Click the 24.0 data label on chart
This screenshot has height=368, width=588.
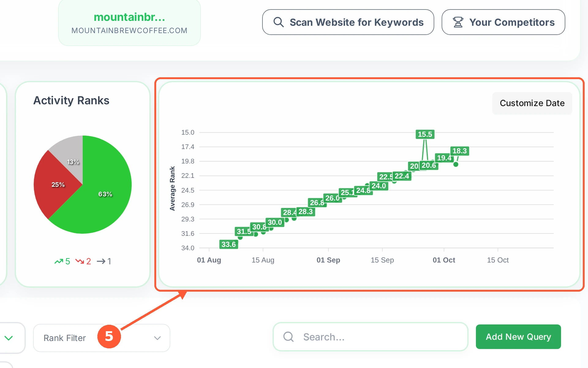[379, 186]
